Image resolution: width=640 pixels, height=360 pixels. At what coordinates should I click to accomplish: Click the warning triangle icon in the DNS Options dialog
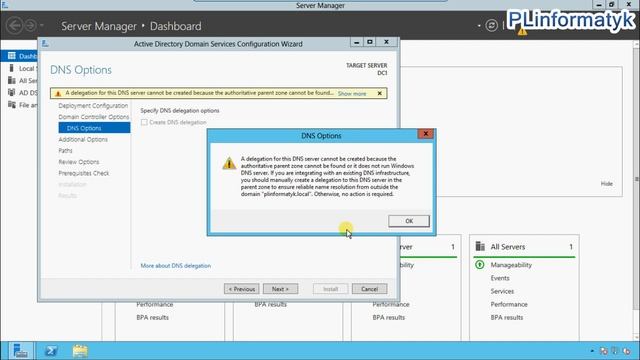[x=229, y=163]
